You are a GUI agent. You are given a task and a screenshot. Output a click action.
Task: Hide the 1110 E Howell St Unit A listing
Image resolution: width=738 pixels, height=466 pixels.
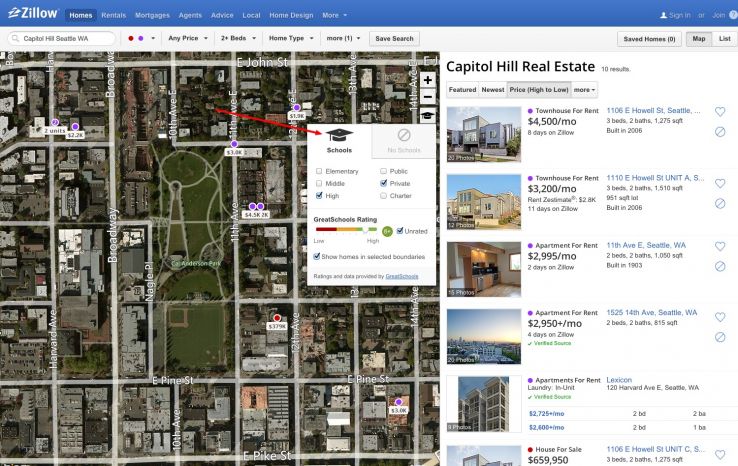click(720, 203)
